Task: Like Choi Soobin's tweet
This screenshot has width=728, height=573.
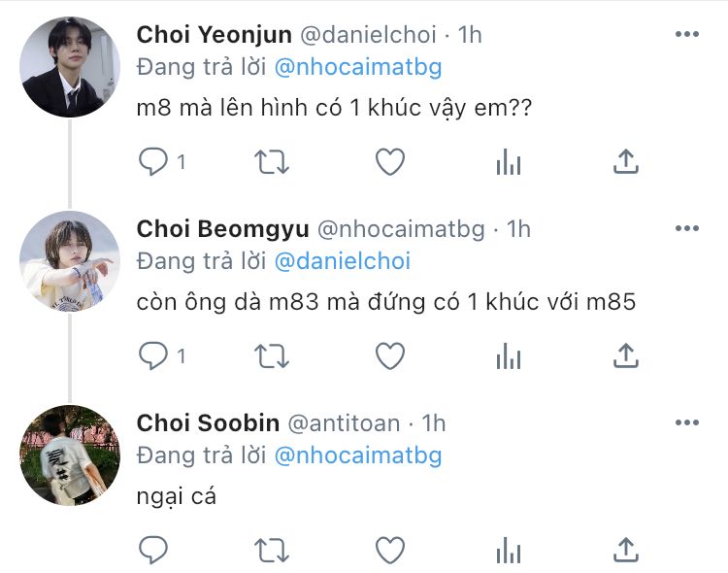Action: pyautogui.click(x=390, y=551)
